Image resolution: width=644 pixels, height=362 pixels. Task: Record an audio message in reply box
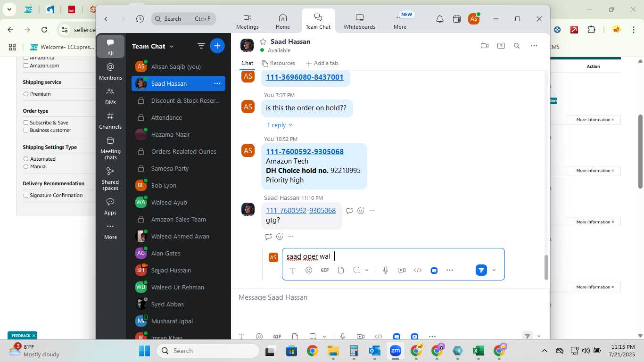386,270
